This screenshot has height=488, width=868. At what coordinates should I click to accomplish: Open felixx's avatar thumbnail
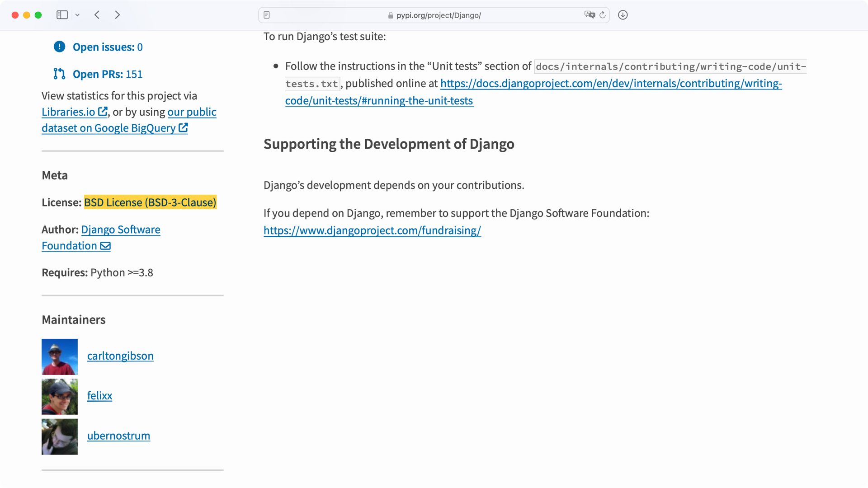[60, 396]
